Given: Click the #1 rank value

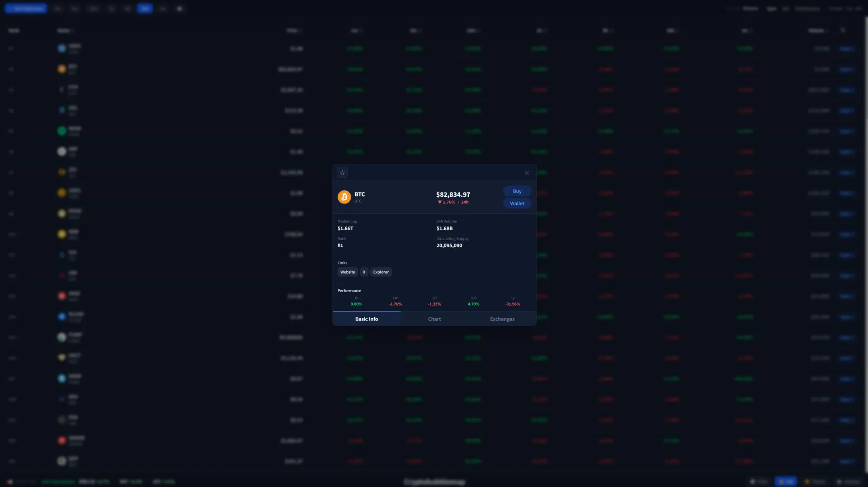Looking at the screenshot, I should 340,246.
